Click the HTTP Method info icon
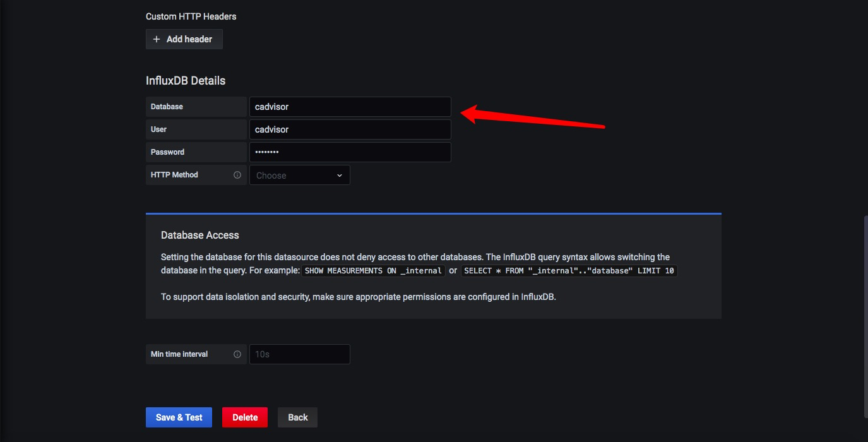This screenshot has width=868, height=442. coord(237,175)
